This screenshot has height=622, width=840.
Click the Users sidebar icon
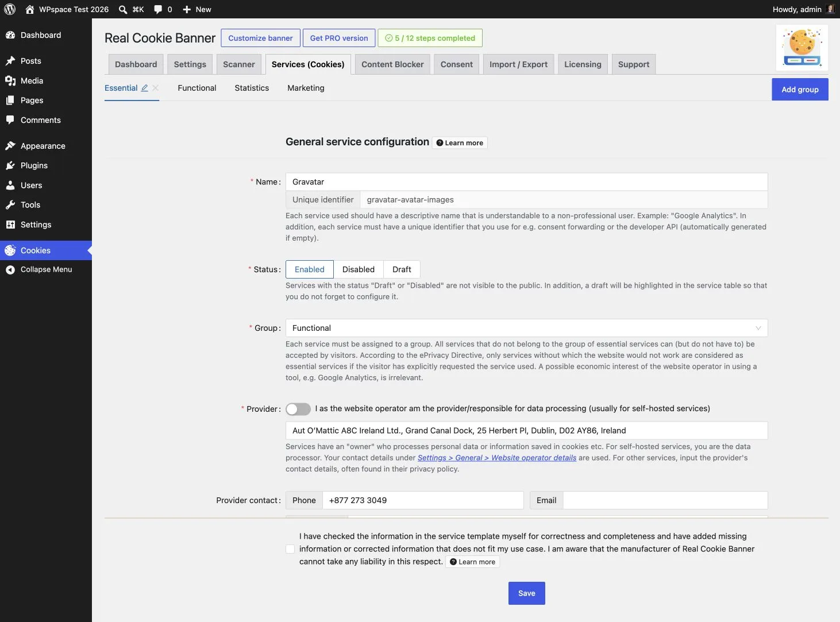[10, 186]
